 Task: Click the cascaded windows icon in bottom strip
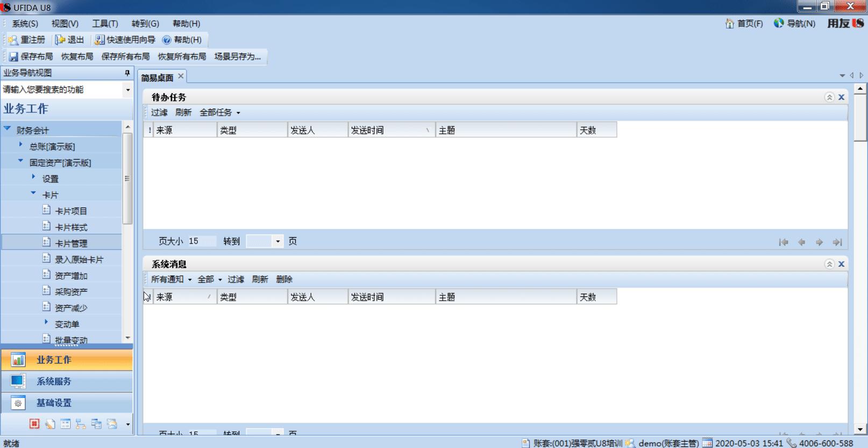pos(96,424)
